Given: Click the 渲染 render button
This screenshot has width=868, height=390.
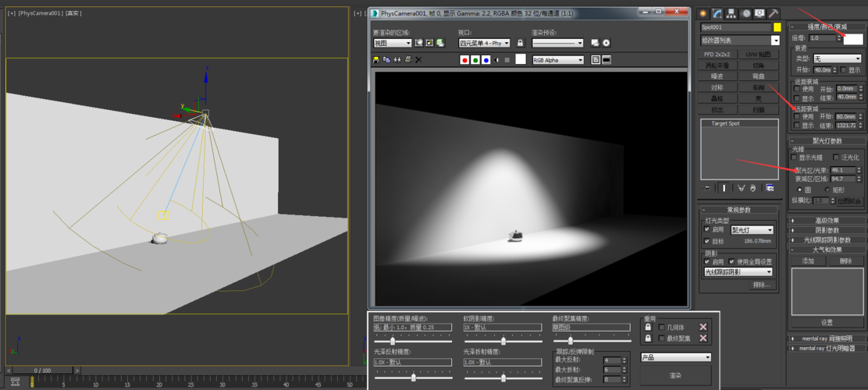Looking at the screenshot, I should pyautogui.click(x=675, y=375).
